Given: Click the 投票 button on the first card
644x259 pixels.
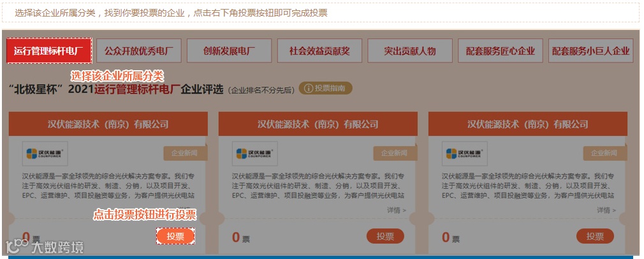Looking at the screenshot, I should [x=175, y=237].
